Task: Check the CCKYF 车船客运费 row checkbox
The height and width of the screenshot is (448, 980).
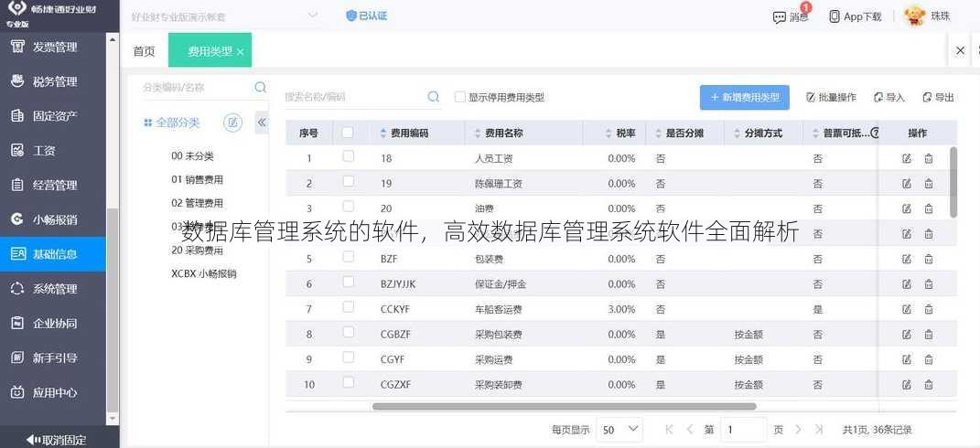Action: [348, 307]
